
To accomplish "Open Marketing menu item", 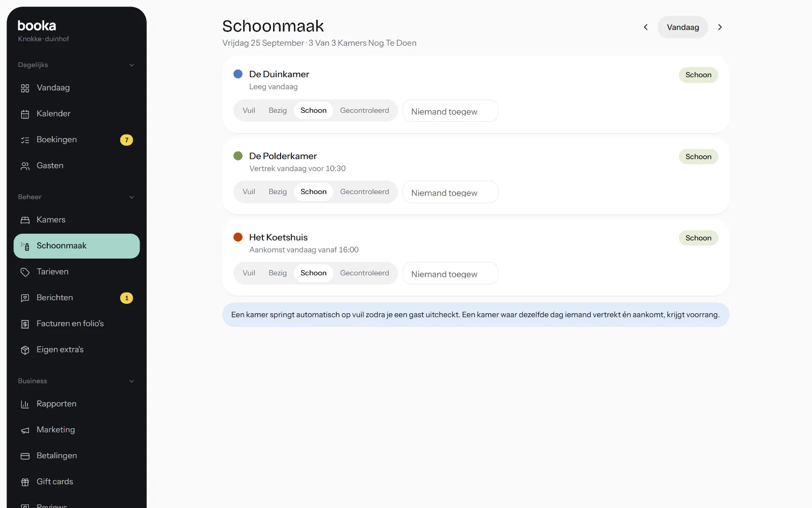I will click(x=77, y=430).
